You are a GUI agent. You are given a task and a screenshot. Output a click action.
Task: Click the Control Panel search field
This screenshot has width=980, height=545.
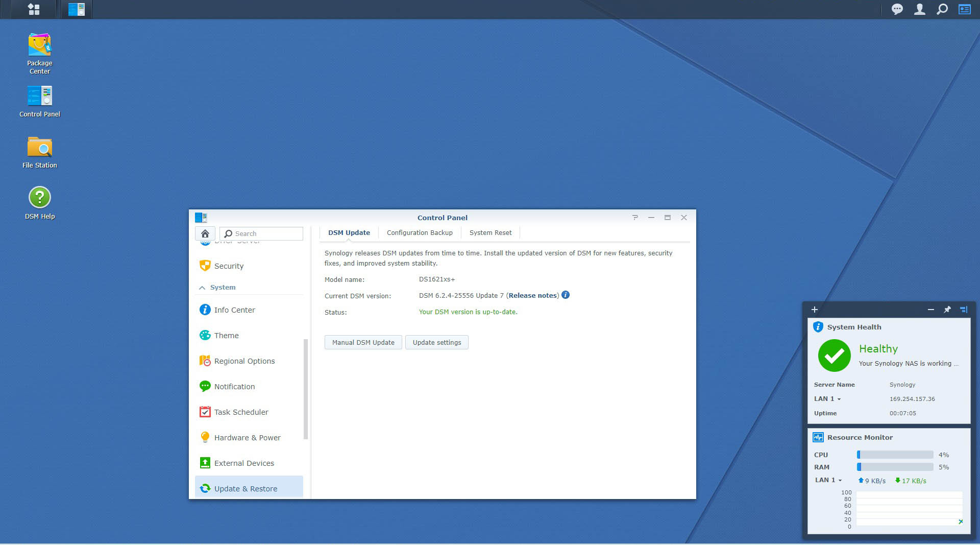coord(261,233)
